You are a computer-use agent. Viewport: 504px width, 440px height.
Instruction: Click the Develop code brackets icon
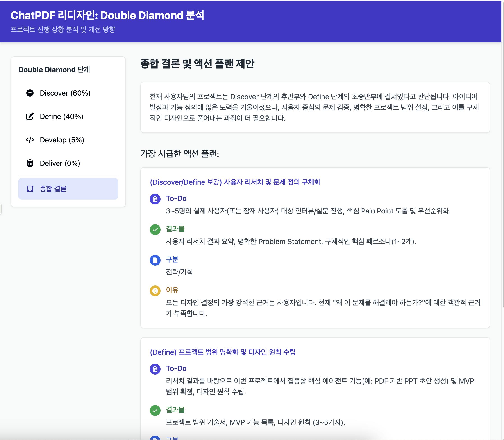click(30, 140)
